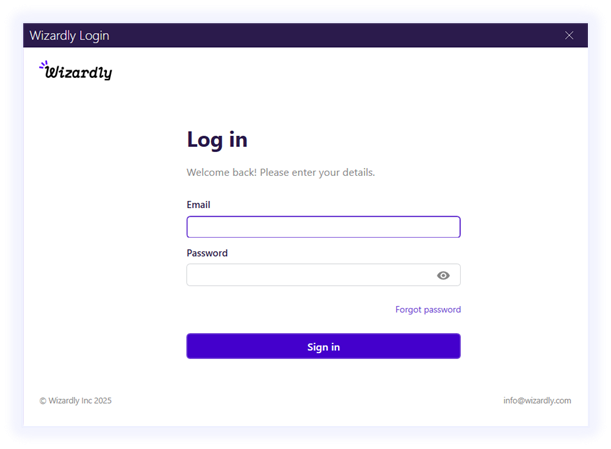Click the purple title bar empty area
The width and height of the screenshot is (611, 449).
(x=330, y=36)
